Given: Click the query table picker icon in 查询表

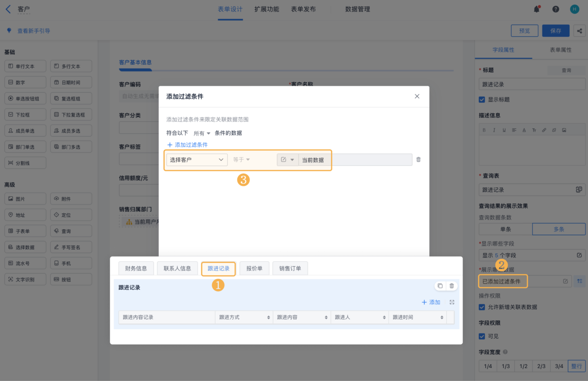Looking at the screenshot, I should 579,190.
